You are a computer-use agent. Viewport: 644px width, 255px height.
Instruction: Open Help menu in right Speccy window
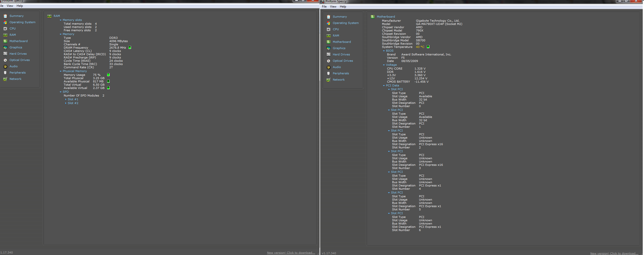343,7
